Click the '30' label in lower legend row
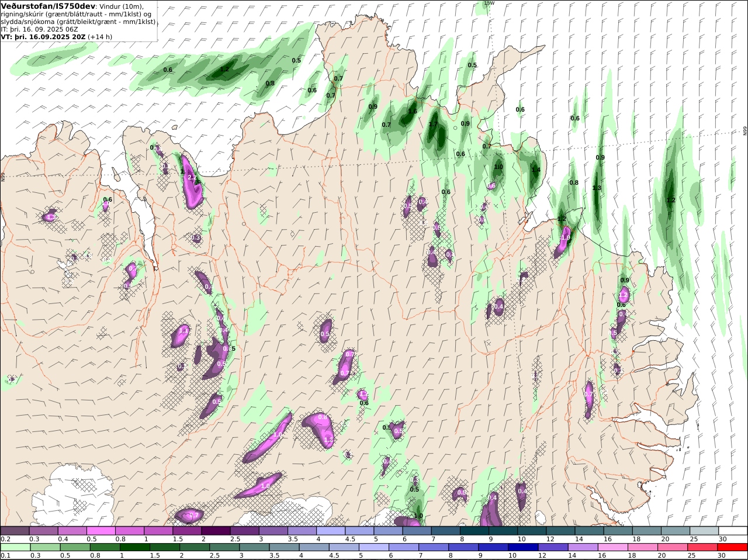The width and height of the screenshot is (748, 560). click(721, 555)
